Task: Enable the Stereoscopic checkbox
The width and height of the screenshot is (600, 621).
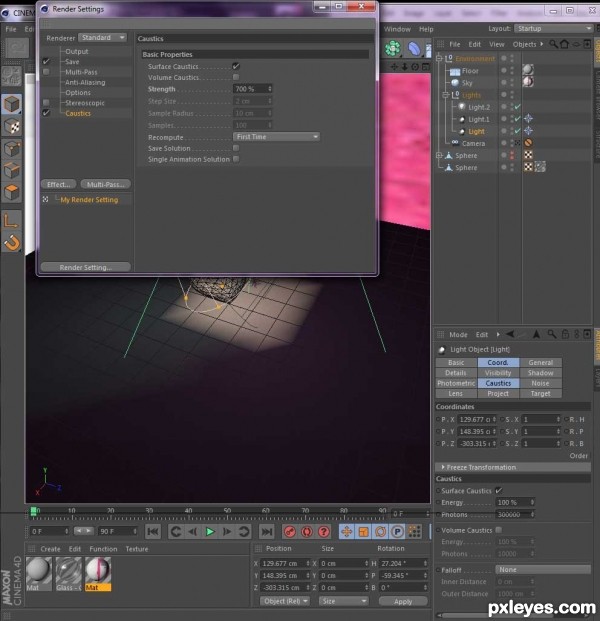Action: 46,103
